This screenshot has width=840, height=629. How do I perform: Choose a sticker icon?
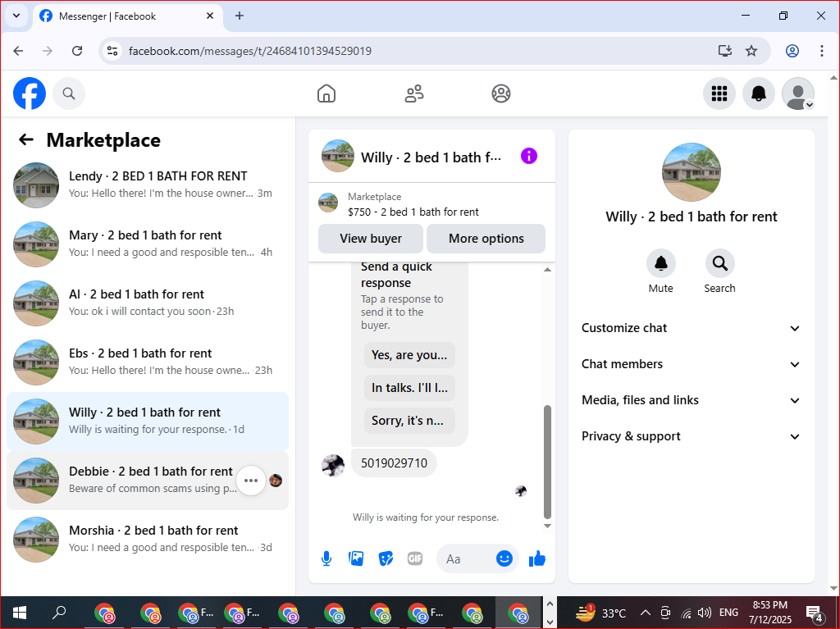point(386,558)
